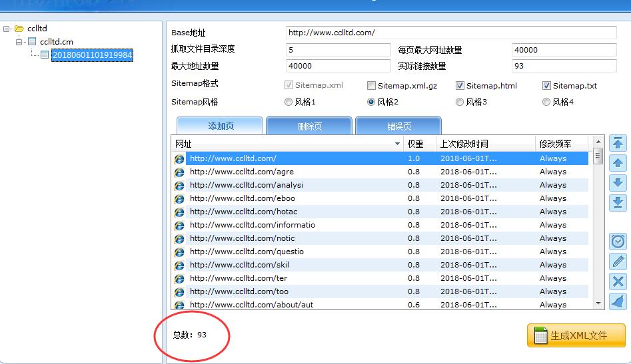Open the 网址 column sort dropdown arrow
The height and width of the screenshot is (364, 631).
pos(397,144)
